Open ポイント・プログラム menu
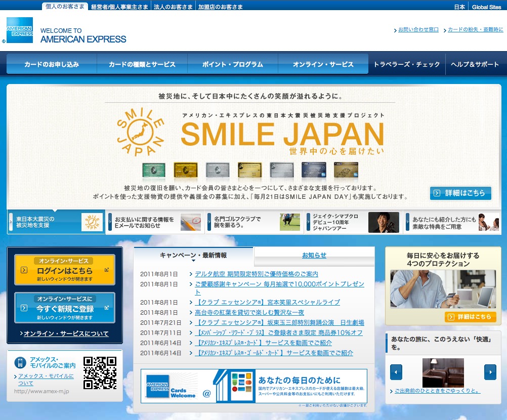The height and width of the screenshot is (420, 507). [232, 64]
